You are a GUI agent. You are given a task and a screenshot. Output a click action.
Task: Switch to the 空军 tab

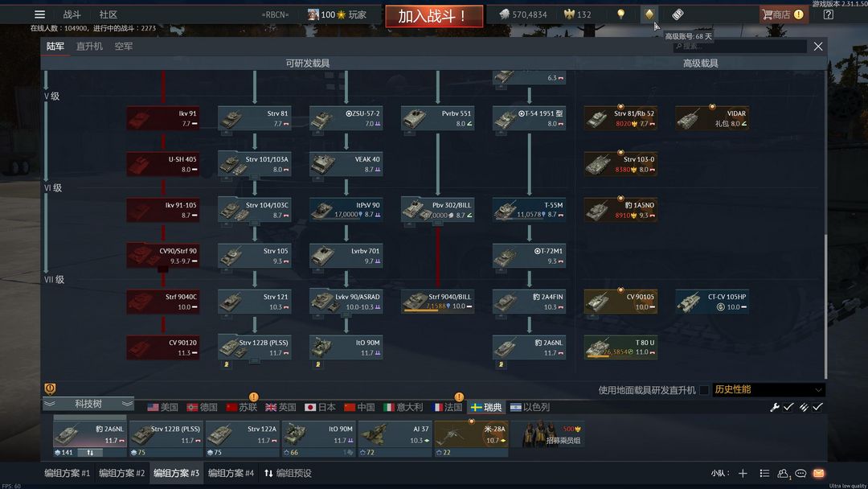click(x=124, y=46)
